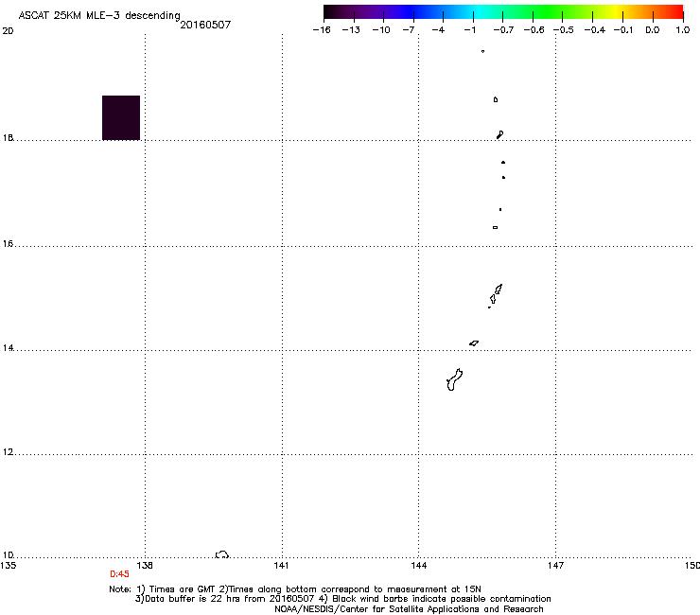Click the -0.6 color bar label
This screenshot has width=700, height=615.
(534, 30)
